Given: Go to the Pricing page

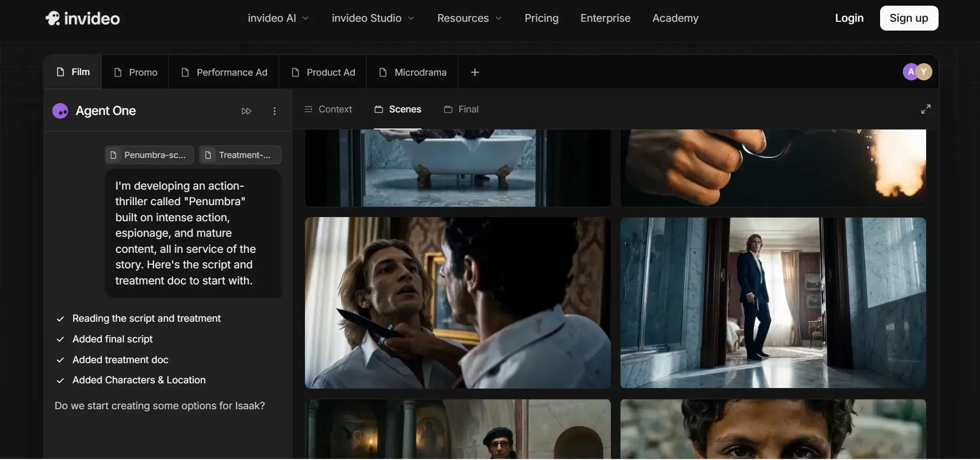Looking at the screenshot, I should click(x=542, y=18).
